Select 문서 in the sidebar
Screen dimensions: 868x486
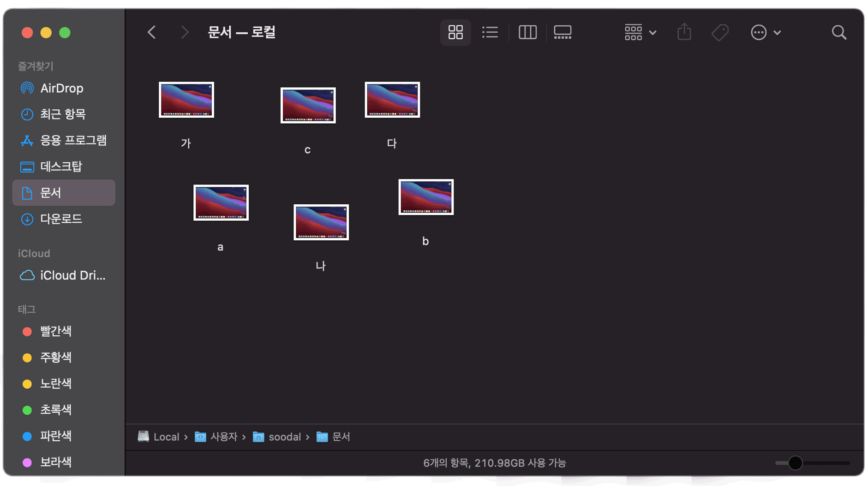tap(64, 193)
